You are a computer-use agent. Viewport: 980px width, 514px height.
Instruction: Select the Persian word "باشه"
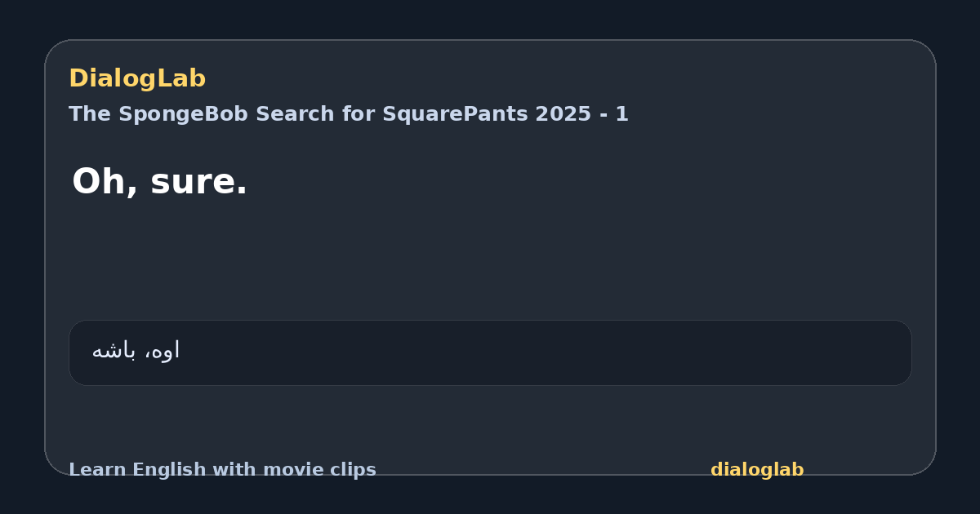click(x=114, y=351)
